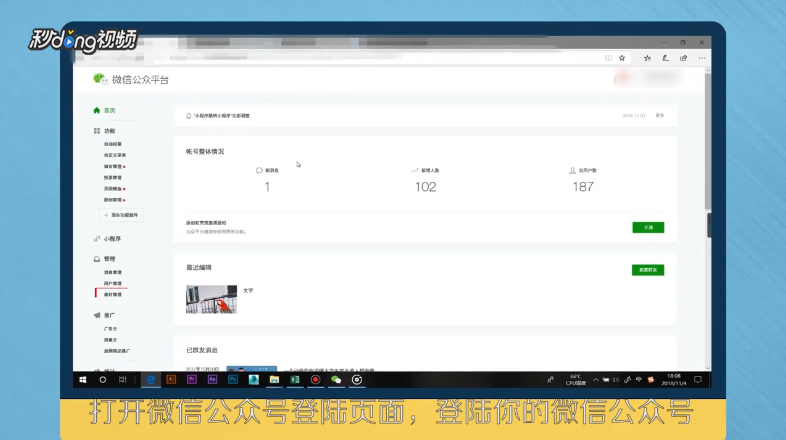Viewport: 786px width, 440px height.
Task: Click the green 开通 button
Action: coord(648,228)
